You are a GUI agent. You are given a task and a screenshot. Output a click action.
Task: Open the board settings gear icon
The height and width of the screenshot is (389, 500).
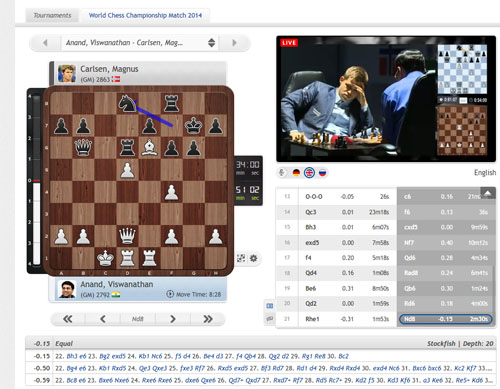[x=254, y=258]
